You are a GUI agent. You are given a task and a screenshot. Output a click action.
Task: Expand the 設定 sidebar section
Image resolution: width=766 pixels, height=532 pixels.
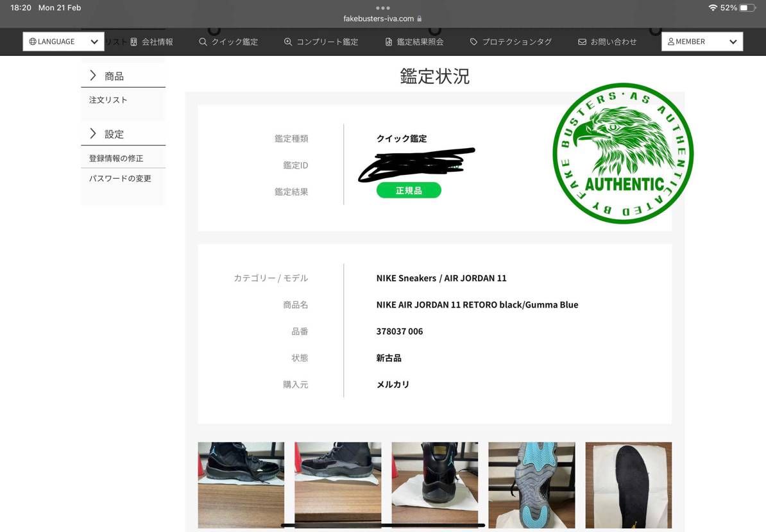pyautogui.click(x=123, y=134)
